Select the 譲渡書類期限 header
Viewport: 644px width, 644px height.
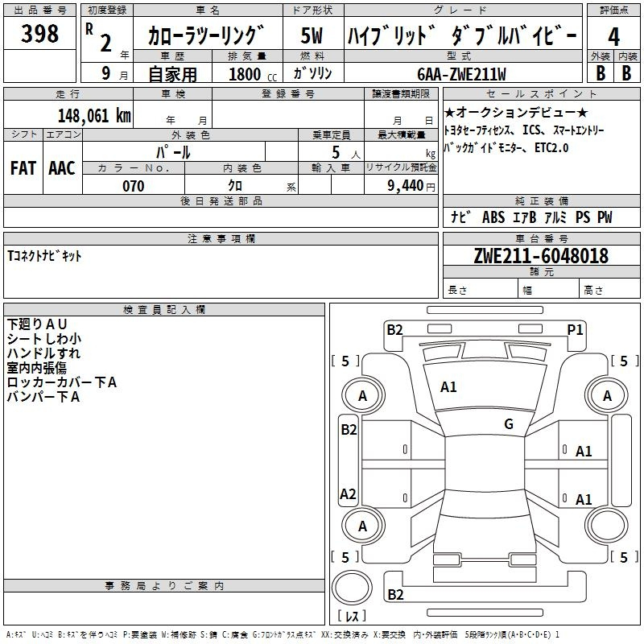pos(401,93)
